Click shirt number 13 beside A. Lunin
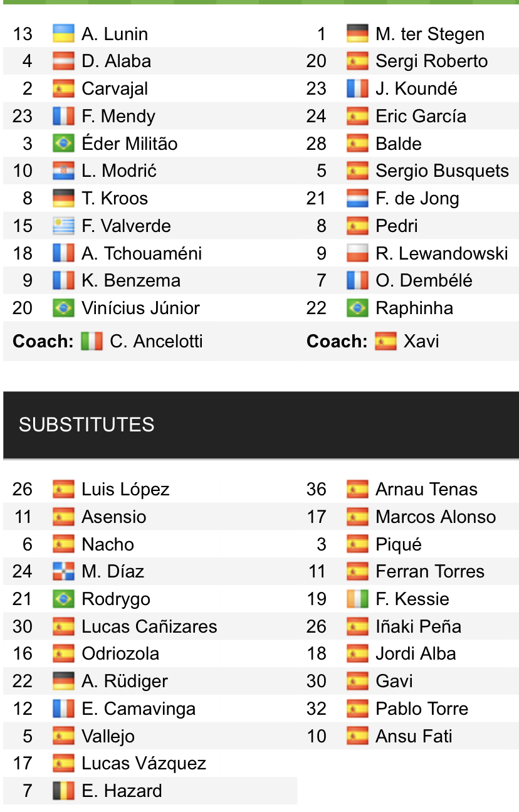 click(23, 34)
